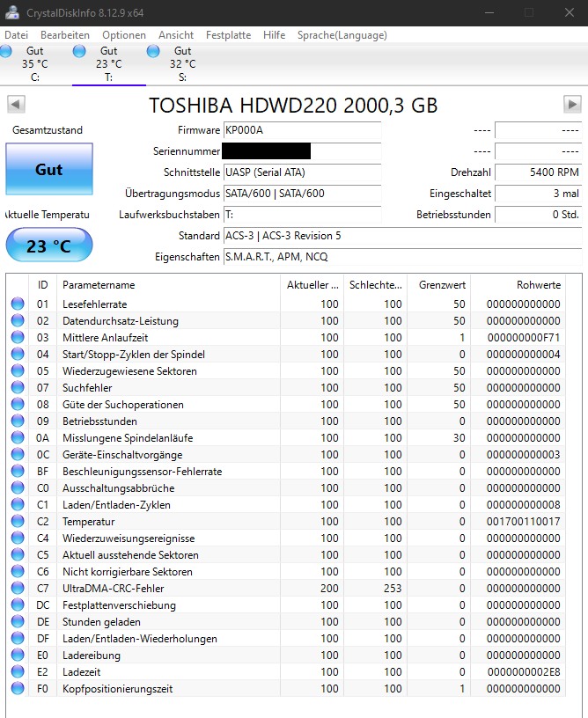The width and height of the screenshot is (588, 718).
Task: Click the Übertragungsmodus field SATA/600
Action: (302, 194)
